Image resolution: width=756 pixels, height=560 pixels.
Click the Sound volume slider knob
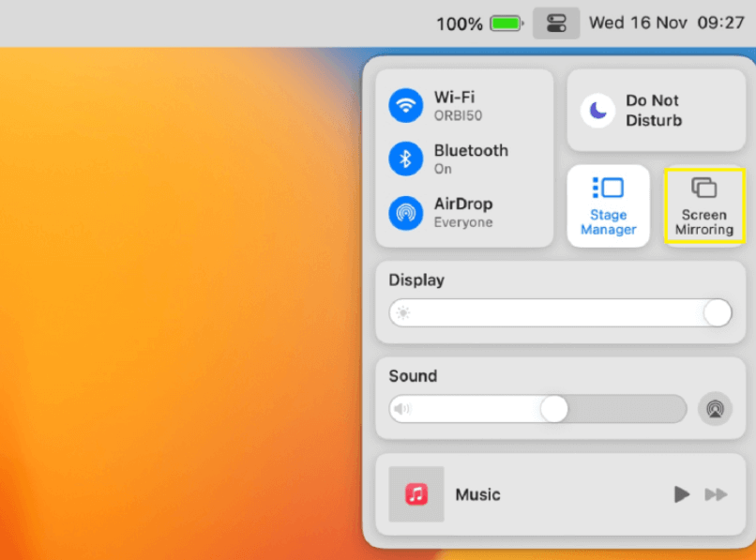554,409
